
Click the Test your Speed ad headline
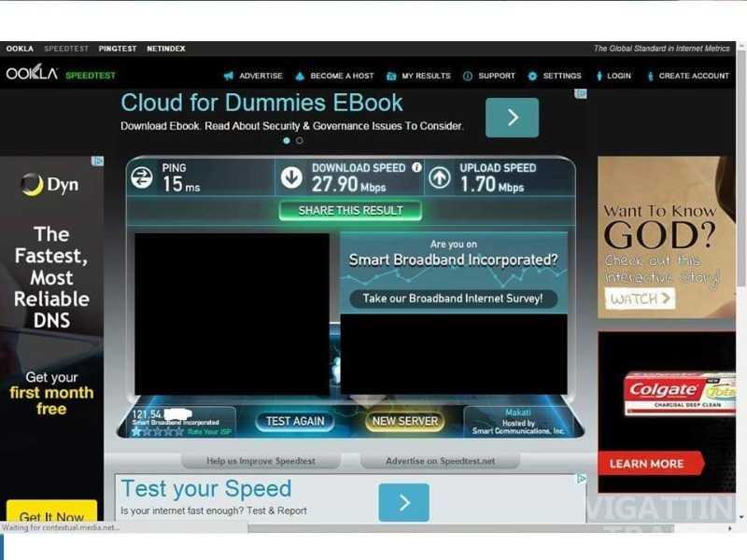pos(206,488)
